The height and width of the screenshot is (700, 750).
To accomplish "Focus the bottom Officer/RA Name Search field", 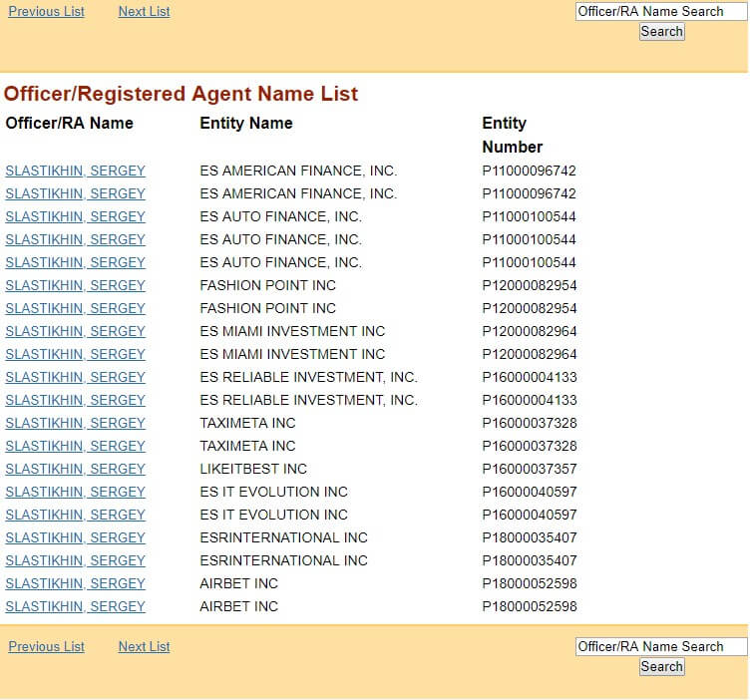I will [660, 646].
